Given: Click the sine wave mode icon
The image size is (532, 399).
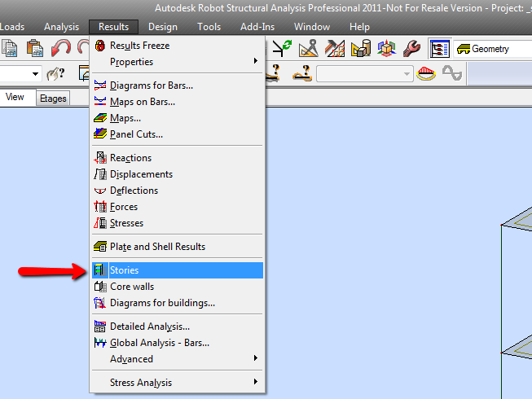Looking at the screenshot, I should (452, 73).
